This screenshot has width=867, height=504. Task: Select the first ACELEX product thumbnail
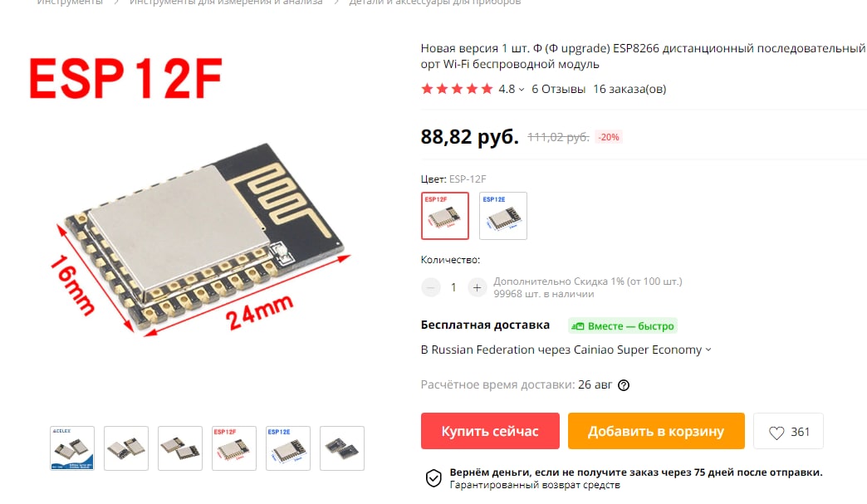(x=72, y=448)
